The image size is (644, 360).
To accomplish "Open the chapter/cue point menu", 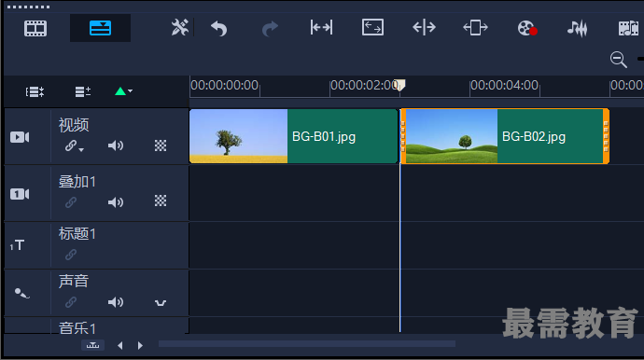I will tap(123, 91).
